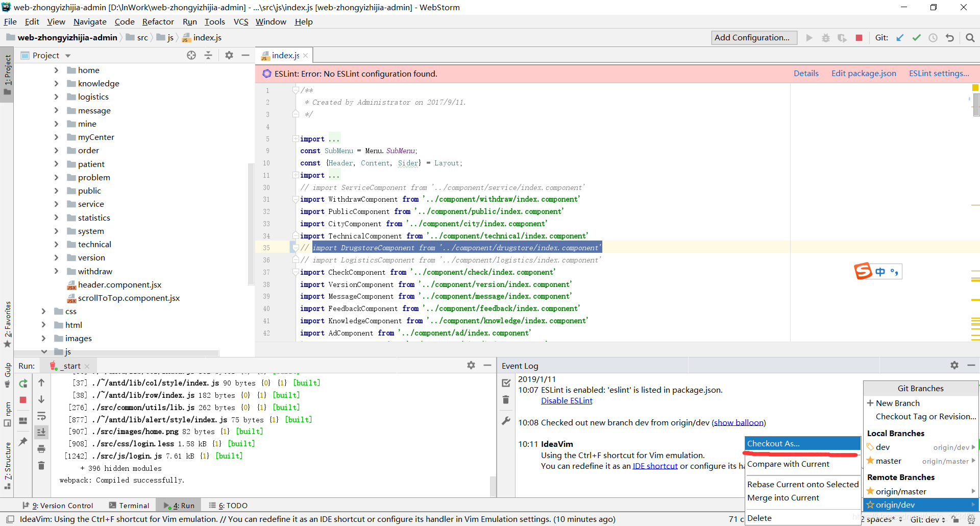Viewport: 980px width, 526px height.
Task: Expand origin/master remote branch submenu
Action: 973,491
